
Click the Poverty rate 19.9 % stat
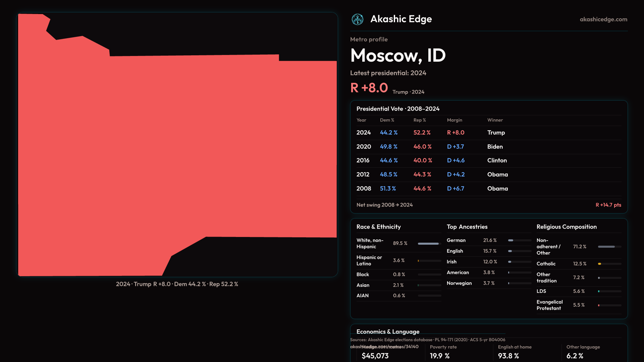439,356
